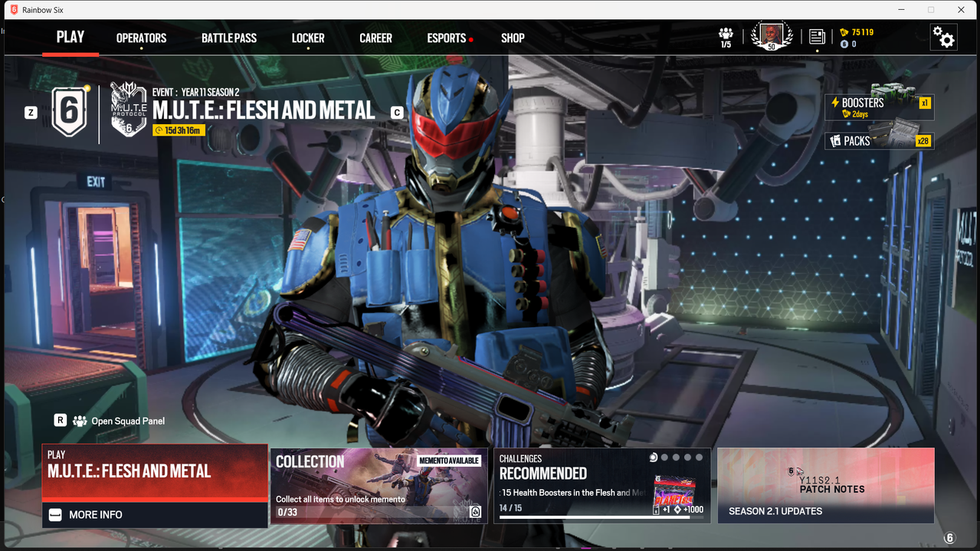Open the settings gears icon
980x551 pixels.
coord(943,37)
